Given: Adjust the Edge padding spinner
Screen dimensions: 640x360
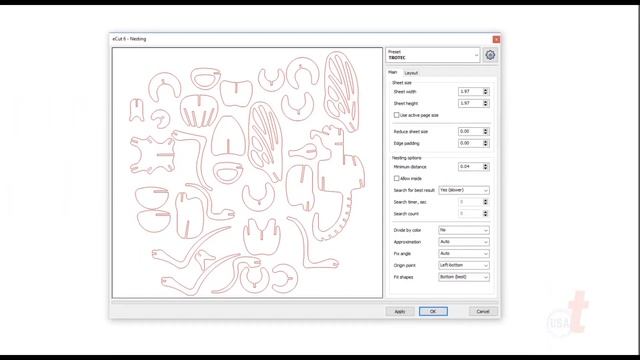Looking at the screenshot, I should click(x=486, y=143).
